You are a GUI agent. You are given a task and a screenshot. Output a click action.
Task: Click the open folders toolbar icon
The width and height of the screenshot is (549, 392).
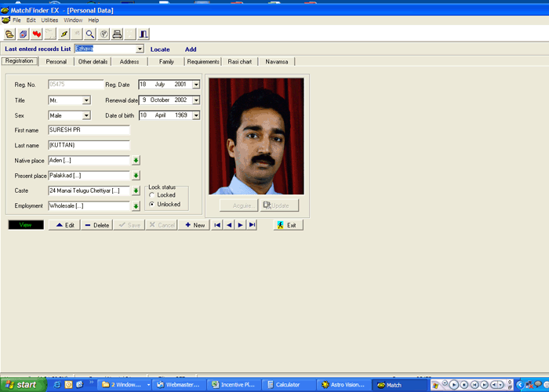pos(9,34)
